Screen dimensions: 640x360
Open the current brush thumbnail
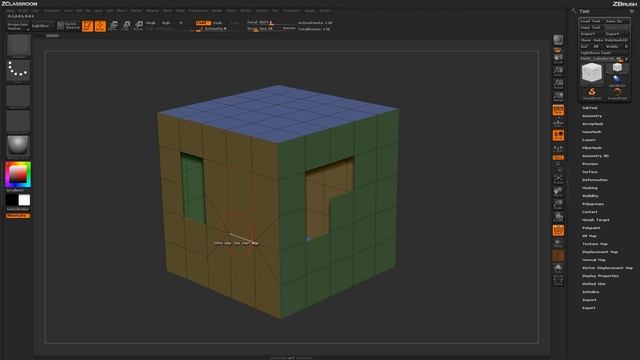[x=18, y=45]
